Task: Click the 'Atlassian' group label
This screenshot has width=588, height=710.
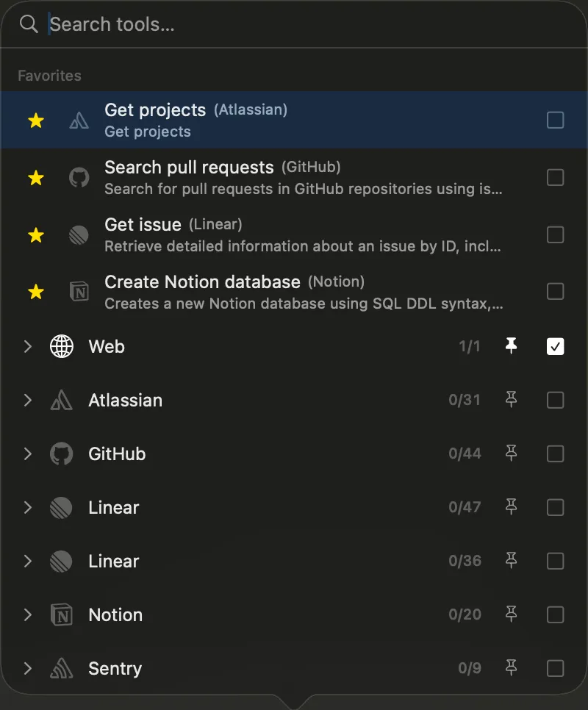Action: [126, 401]
